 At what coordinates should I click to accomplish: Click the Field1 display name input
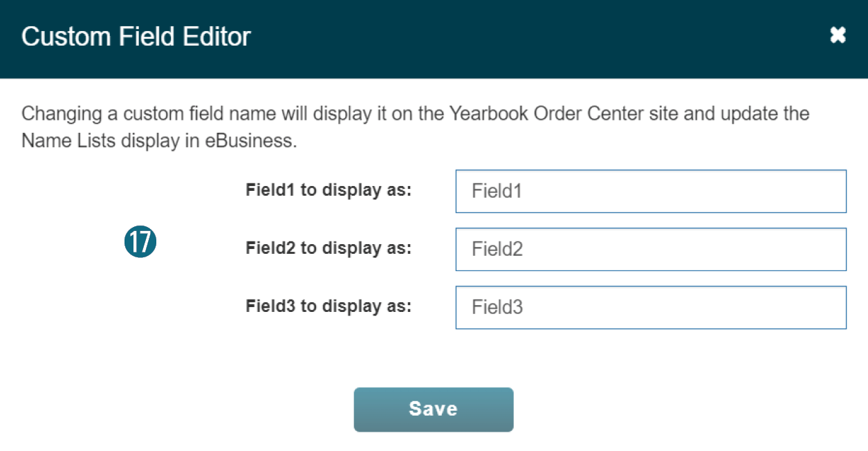point(650,192)
